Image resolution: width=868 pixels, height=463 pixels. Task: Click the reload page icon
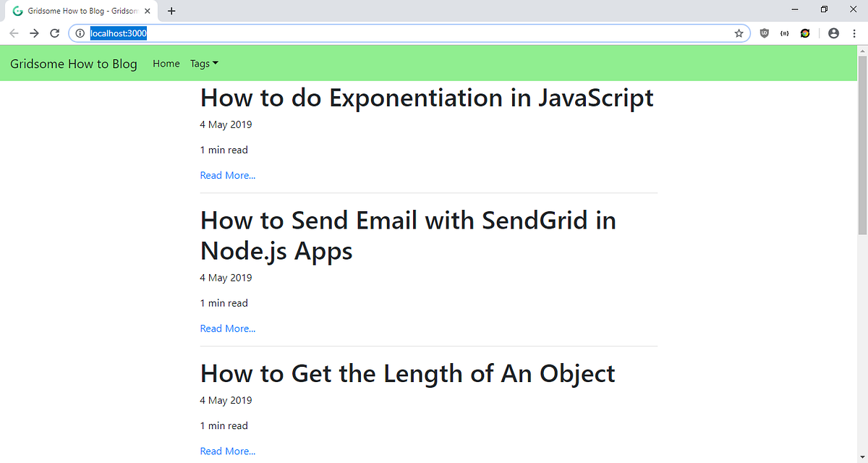[54, 33]
